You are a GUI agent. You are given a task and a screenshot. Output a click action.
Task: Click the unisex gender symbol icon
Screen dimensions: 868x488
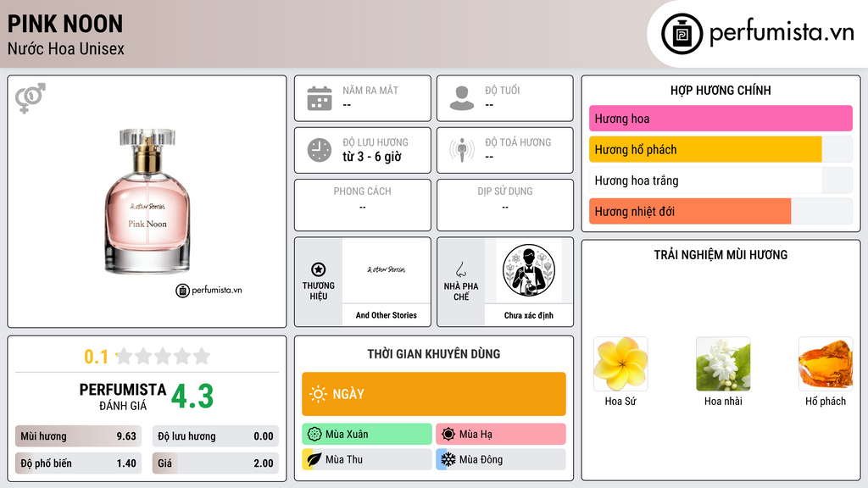(x=30, y=98)
